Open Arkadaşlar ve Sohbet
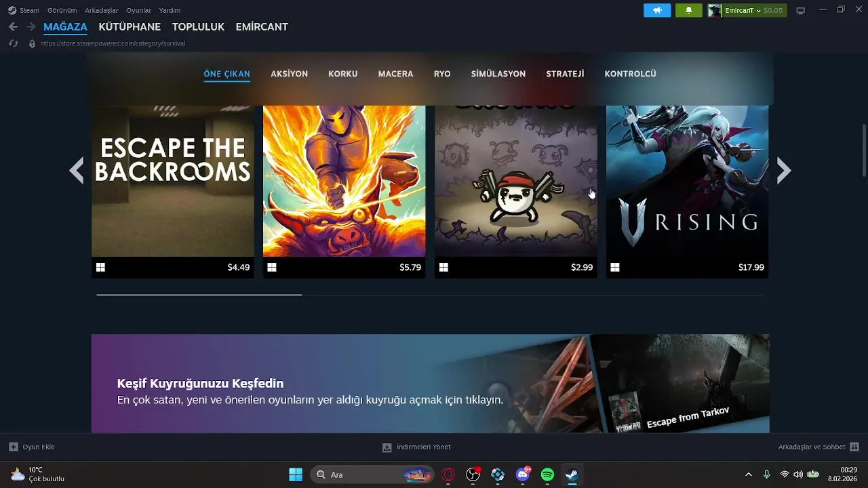 point(812,447)
